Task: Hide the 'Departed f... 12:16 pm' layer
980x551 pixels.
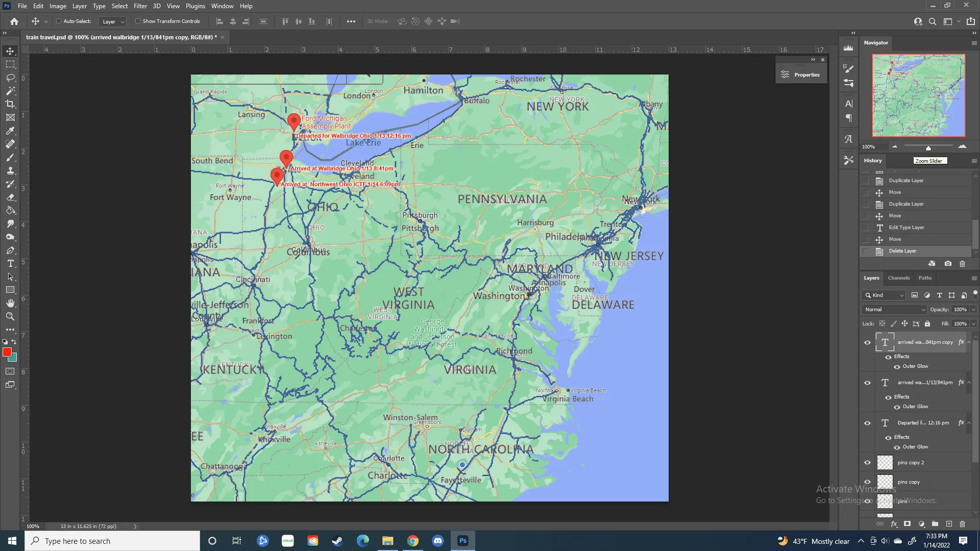Action: click(867, 423)
